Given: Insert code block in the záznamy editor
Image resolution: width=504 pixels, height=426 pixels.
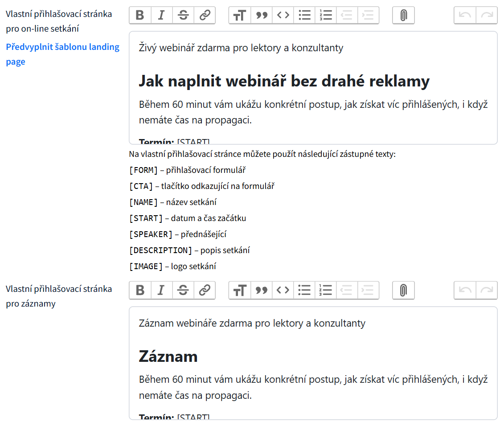Looking at the screenshot, I should (x=283, y=291).
